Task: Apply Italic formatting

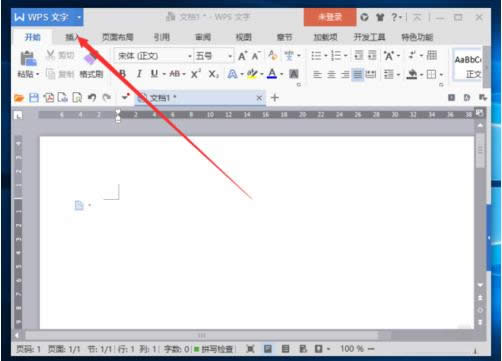Action: coord(139,74)
